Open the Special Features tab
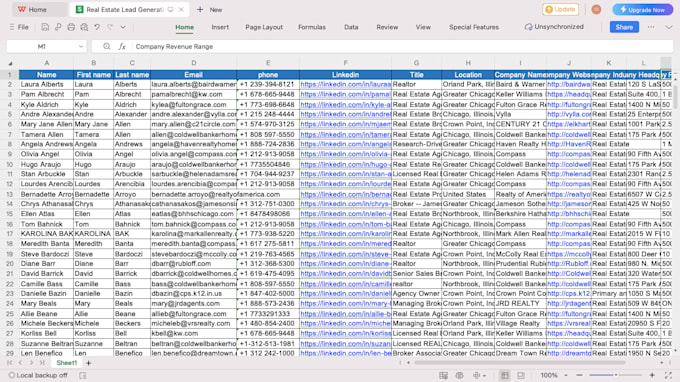680x382 pixels. pyautogui.click(x=474, y=27)
